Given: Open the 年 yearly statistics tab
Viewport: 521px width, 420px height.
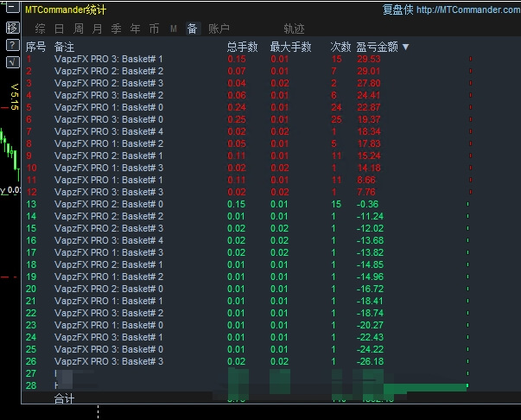Looking at the screenshot, I should [135, 29].
